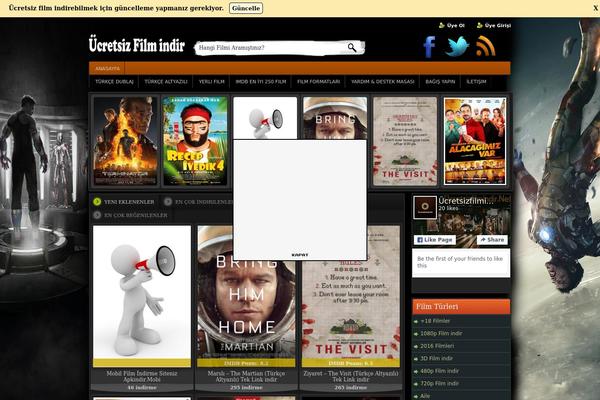600x400 pixels.
Task: Open Ziyaret – The Visit title link
Action: point(351,376)
